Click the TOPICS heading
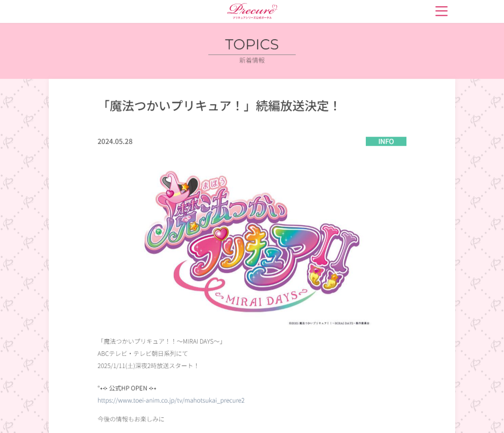The image size is (504, 433). [x=252, y=44]
